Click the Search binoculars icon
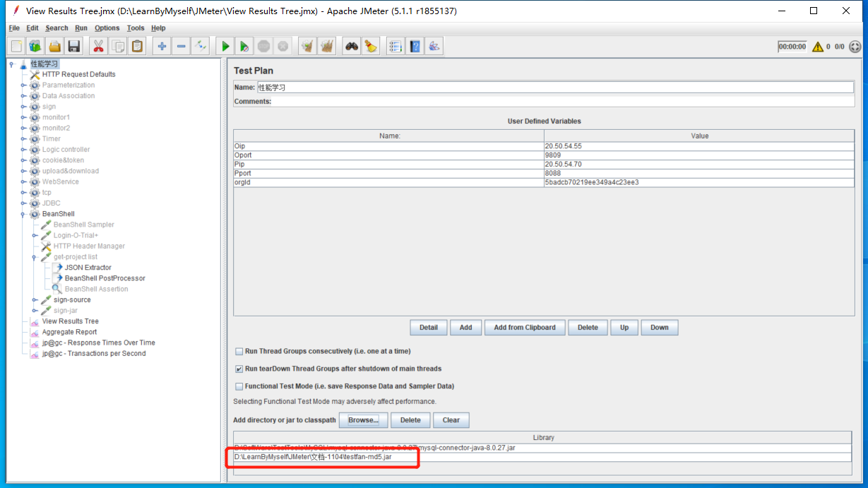The height and width of the screenshot is (488, 868). [x=351, y=47]
